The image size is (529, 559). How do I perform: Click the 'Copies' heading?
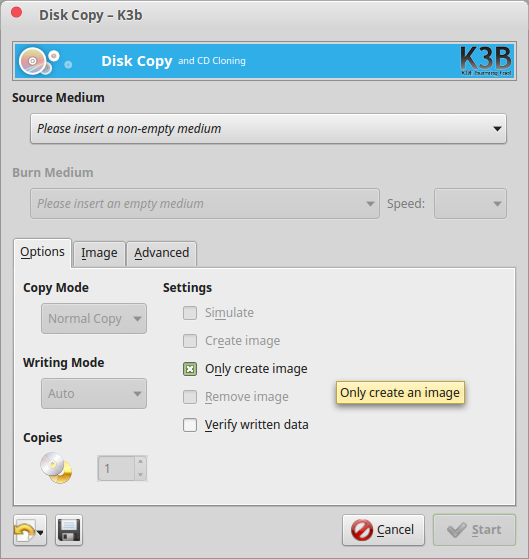(43, 438)
